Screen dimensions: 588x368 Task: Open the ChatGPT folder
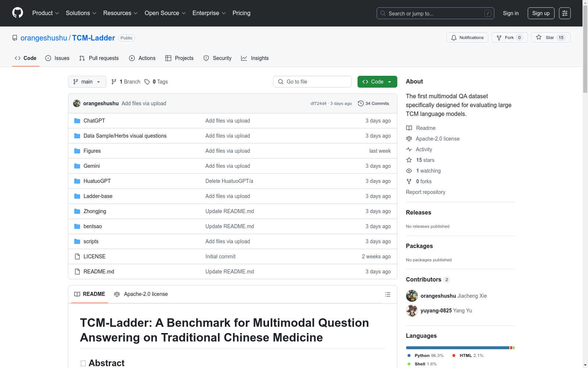[94, 121]
